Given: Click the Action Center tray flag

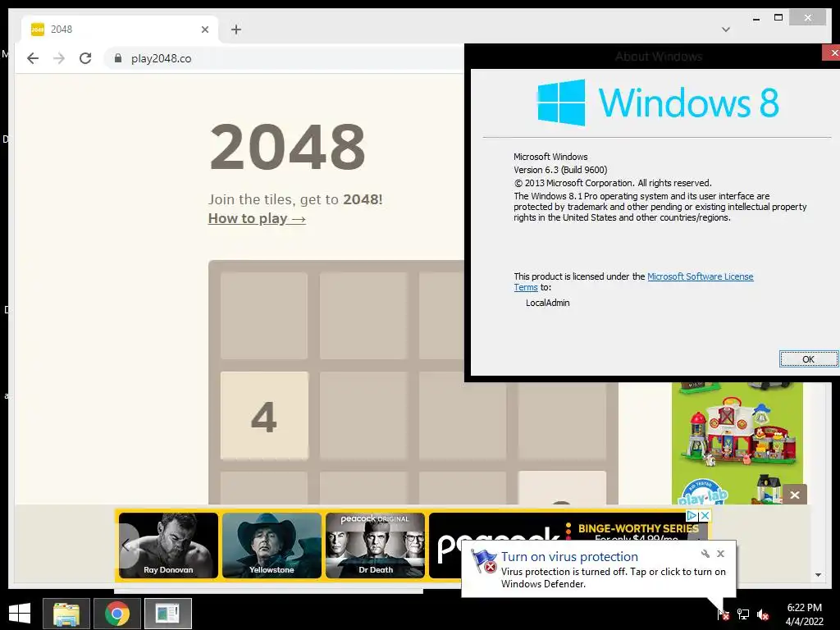Looking at the screenshot, I should click(x=724, y=614).
